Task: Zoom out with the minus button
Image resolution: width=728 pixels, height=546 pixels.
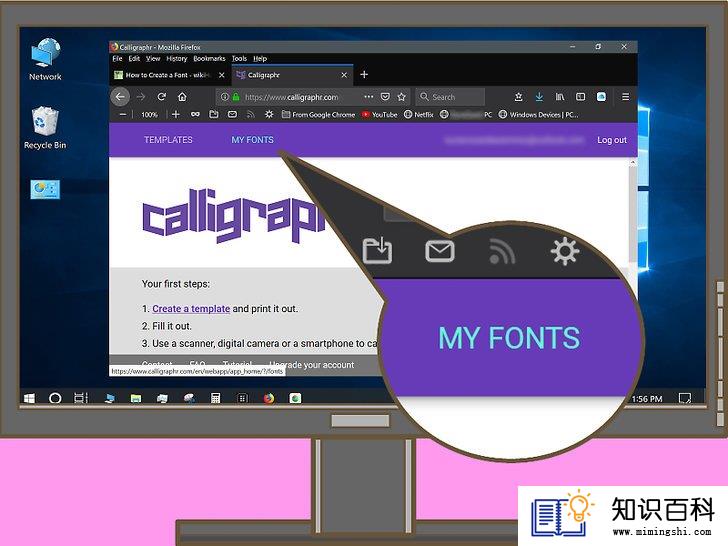Action: click(123, 114)
